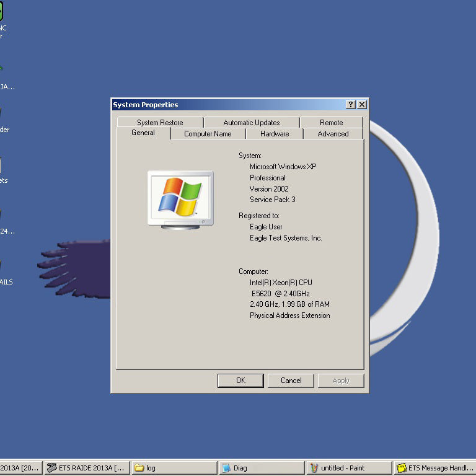The image size is (476, 476).
Task: Open the System Restore tab
Action: pyautogui.click(x=160, y=122)
